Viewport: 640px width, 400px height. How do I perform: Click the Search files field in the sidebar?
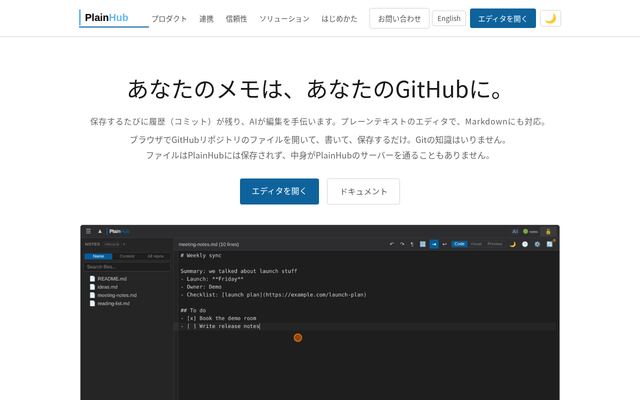click(127, 267)
